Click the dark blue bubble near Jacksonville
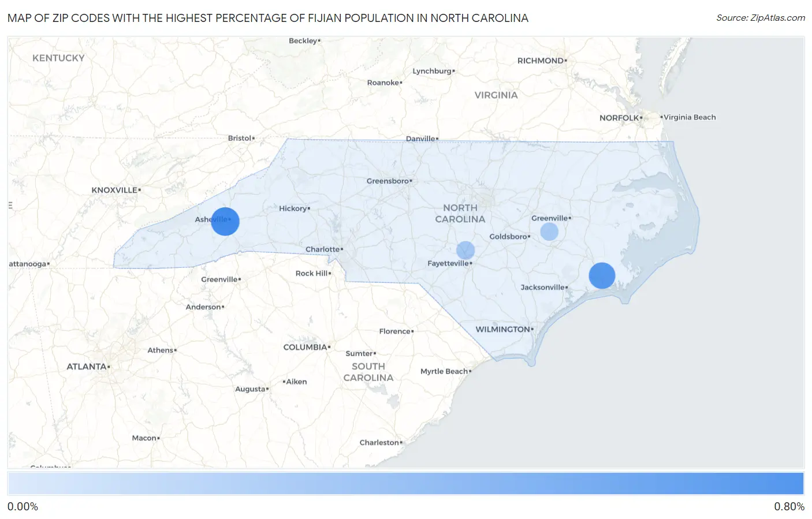This screenshot has width=812, height=519. coord(602,275)
